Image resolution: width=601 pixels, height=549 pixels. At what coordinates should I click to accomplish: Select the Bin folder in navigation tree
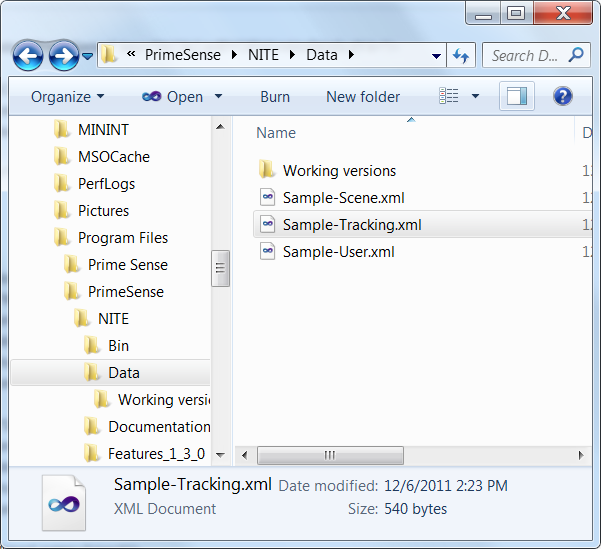coord(118,346)
